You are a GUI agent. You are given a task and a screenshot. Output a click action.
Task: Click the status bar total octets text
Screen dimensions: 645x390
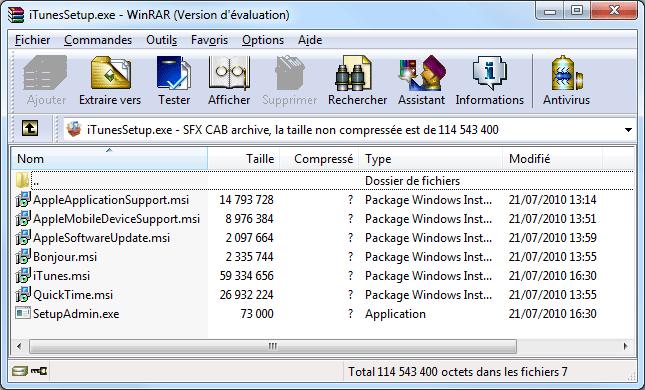(457, 372)
